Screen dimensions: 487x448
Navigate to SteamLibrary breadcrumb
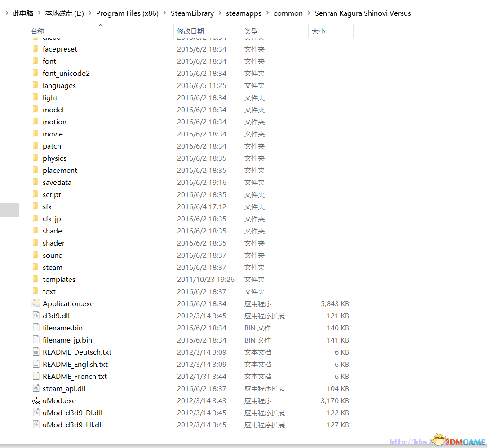192,13
